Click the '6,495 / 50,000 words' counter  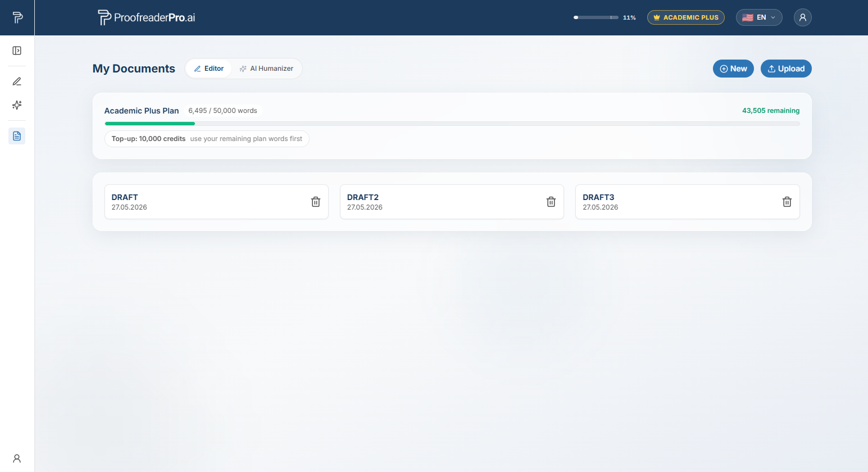coord(222,111)
